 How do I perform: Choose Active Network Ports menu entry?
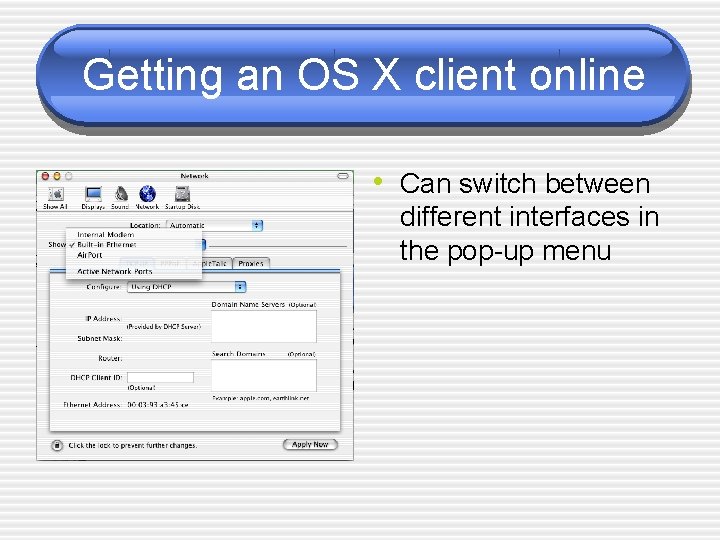115,271
